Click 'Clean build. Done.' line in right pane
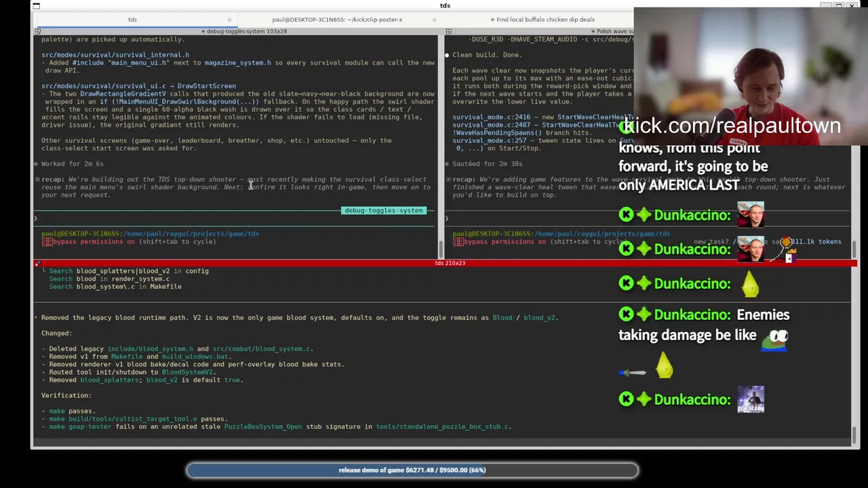The height and width of the screenshot is (488, 868). [487, 55]
